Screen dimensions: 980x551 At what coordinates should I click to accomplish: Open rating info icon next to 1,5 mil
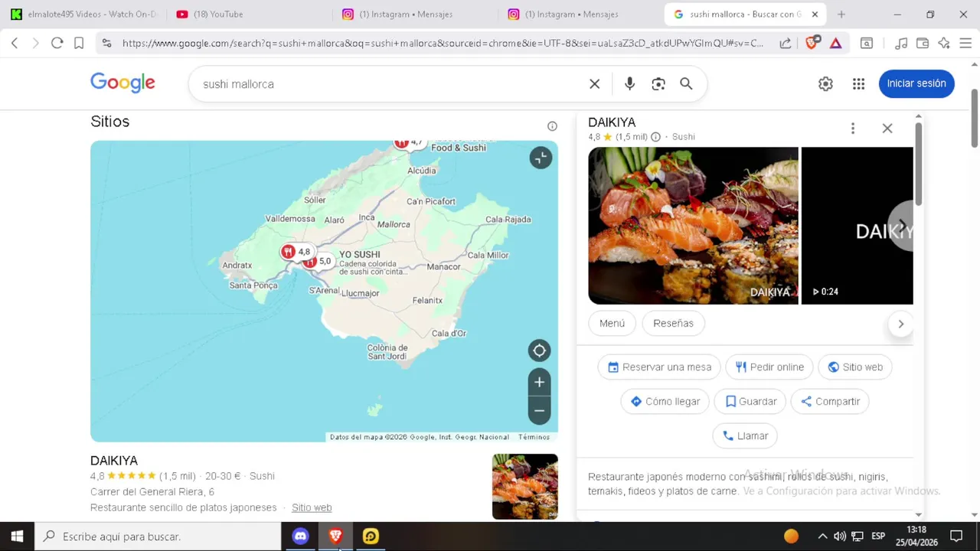[655, 137]
